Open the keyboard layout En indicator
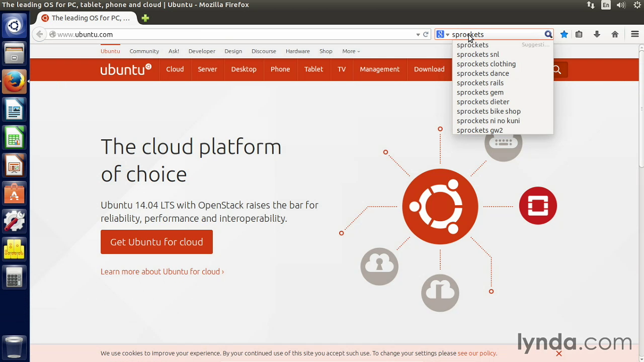644x362 pixels. click(x=606, y=5)
